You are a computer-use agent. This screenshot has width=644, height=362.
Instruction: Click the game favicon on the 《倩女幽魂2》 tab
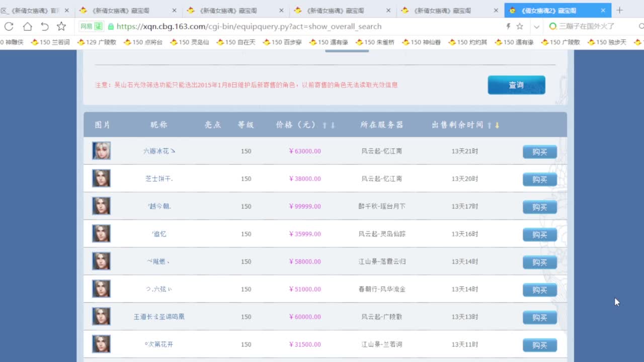[513, 10]
